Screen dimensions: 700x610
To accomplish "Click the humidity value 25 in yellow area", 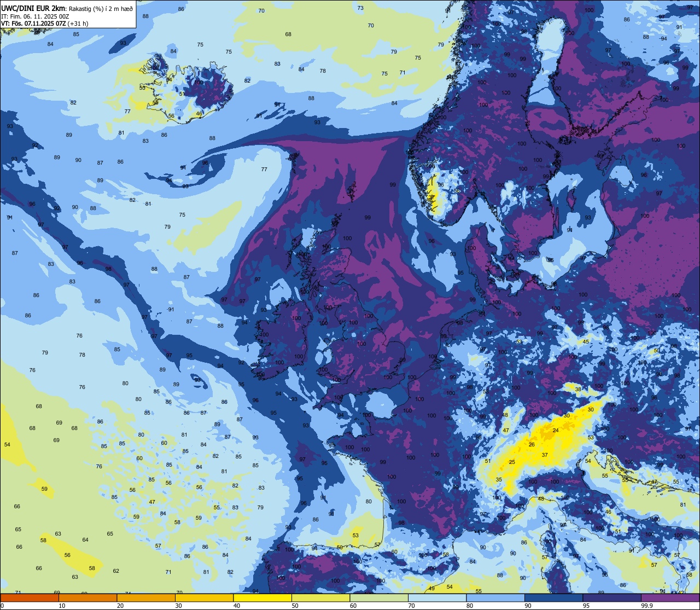I will coord(512,462).
